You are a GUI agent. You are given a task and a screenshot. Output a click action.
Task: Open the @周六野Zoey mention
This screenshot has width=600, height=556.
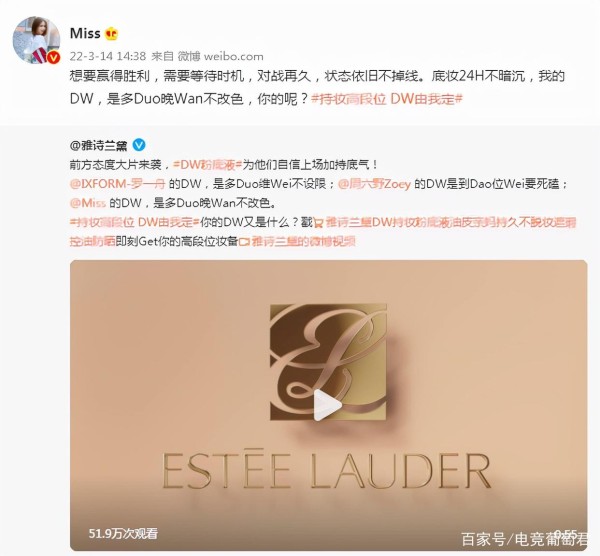coord(374,184)
